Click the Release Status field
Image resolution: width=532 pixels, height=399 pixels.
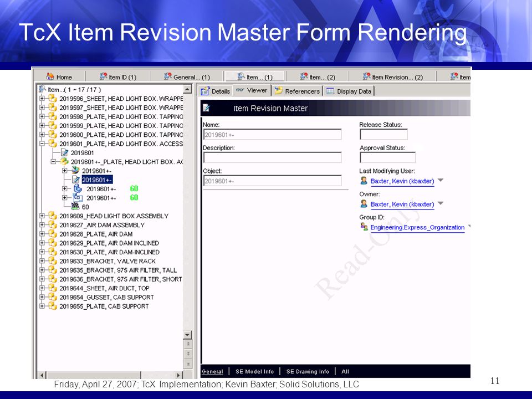pos(383,134)
